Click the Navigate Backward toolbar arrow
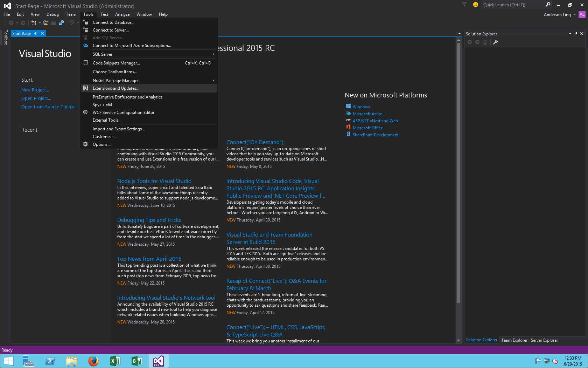588x368 pixels. pos(11,23)
